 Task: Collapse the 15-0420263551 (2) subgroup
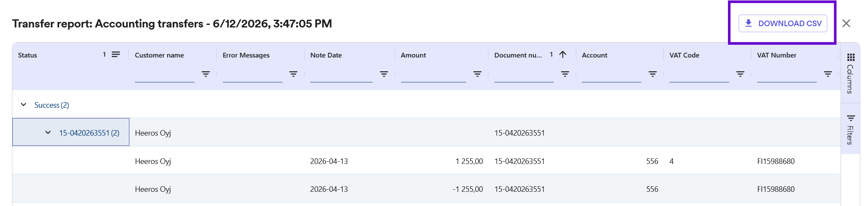point(48,133)
